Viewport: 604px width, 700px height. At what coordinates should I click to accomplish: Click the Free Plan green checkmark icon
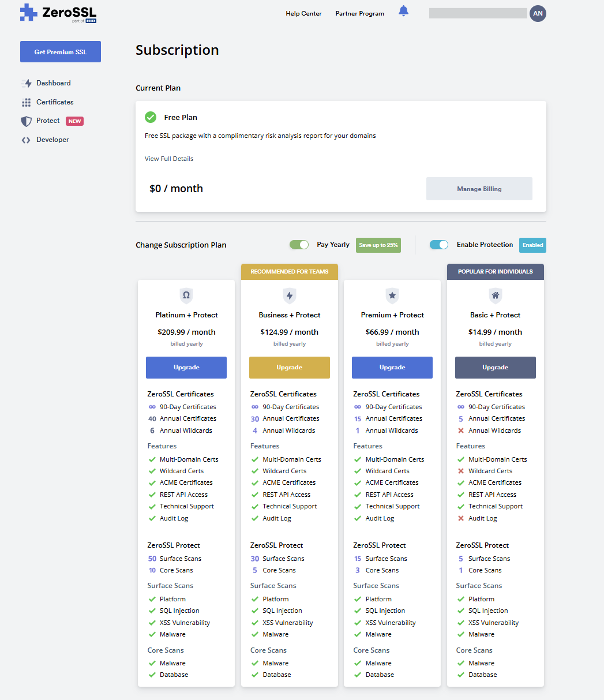(151, 117)
